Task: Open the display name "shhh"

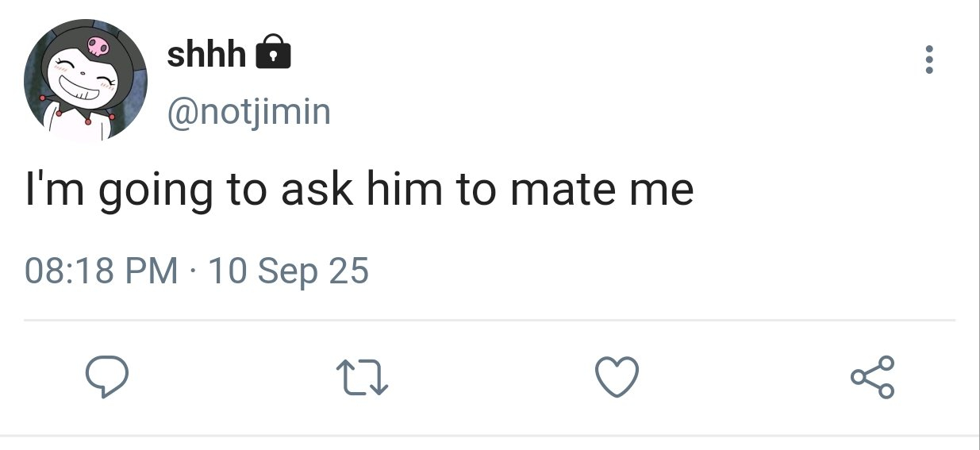Action: [206, 53]
